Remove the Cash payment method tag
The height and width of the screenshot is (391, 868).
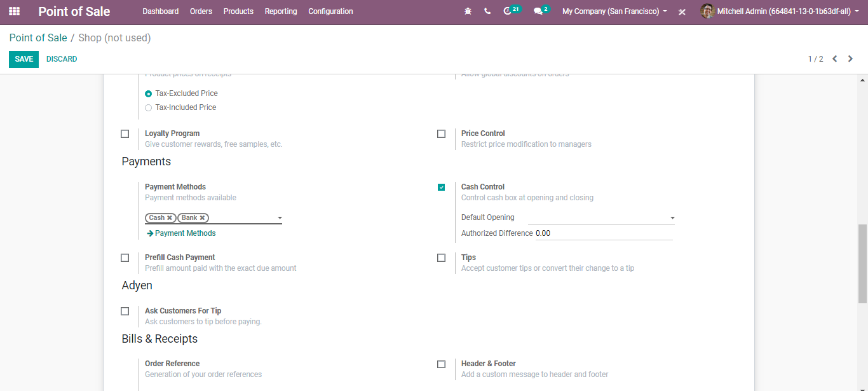(x=170, y=218)
